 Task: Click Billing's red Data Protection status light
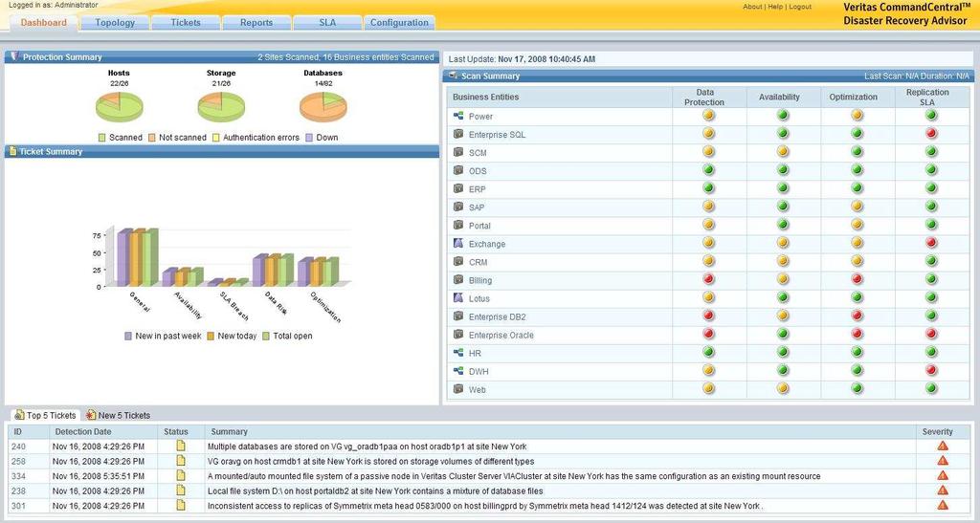[x=708, y=279]
